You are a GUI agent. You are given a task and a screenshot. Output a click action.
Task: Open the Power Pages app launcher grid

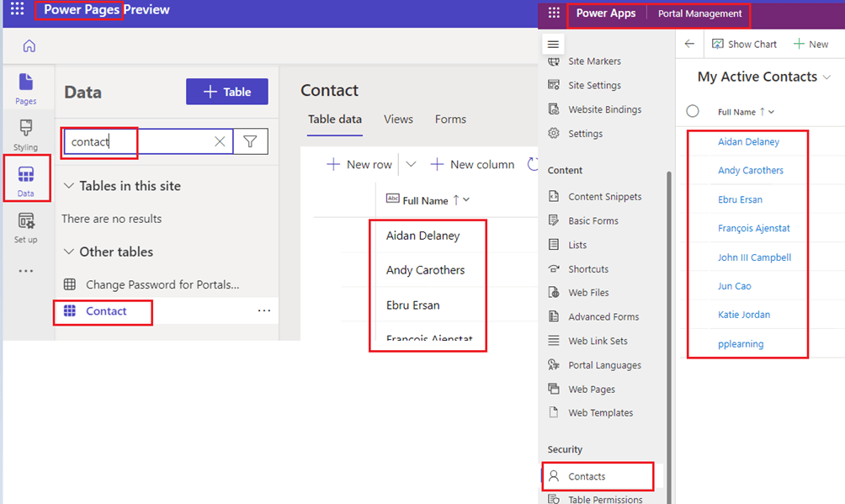coord(17,10)
